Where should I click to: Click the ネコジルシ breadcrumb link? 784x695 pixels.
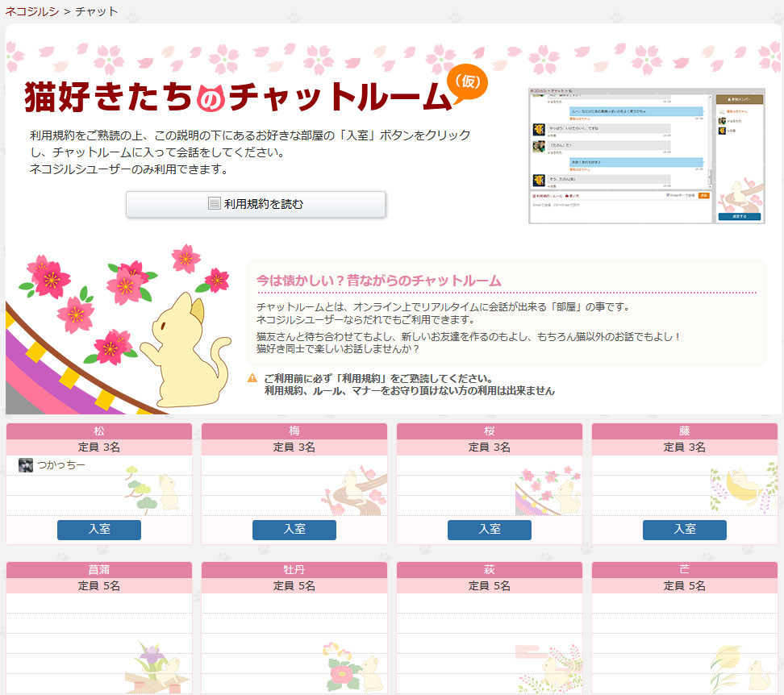tap(32, 11)
